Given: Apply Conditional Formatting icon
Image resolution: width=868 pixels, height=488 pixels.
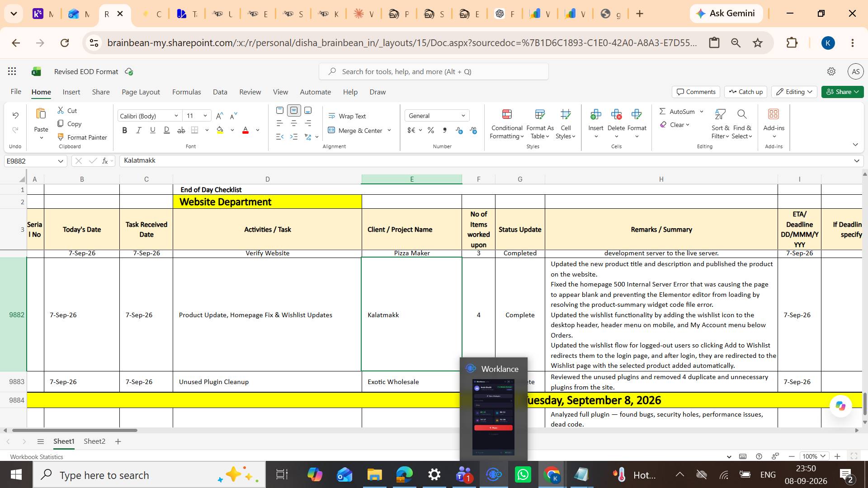Looking at the screenshot, I should pyautogui.click(x=507, y=114).
